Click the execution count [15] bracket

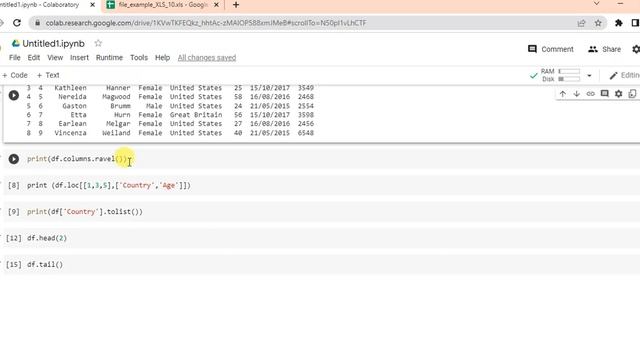pos(13,264)
